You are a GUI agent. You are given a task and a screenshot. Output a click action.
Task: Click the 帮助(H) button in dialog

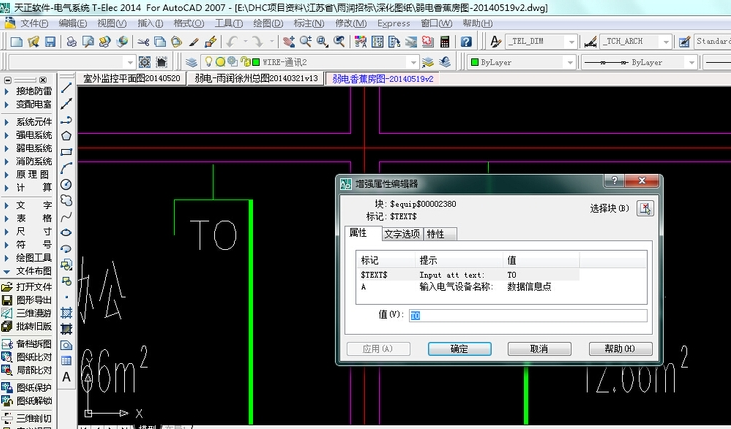pyautogui.click(x=621, y=349)
